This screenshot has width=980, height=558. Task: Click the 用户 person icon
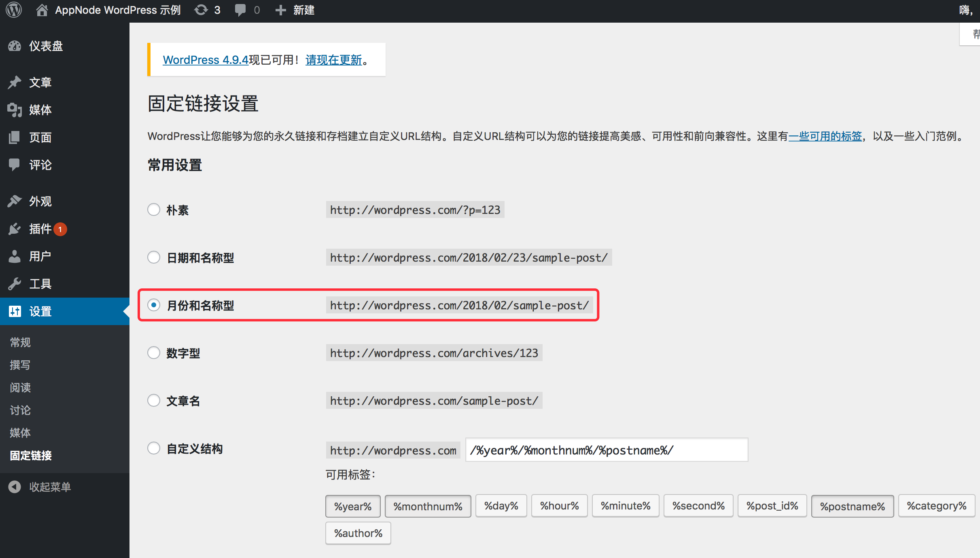coord(15,256)
